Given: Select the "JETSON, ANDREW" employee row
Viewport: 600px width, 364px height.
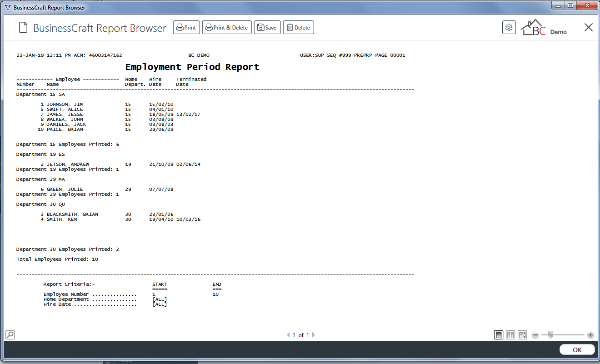Looking at the screenshot, I should tap(120, 165).
